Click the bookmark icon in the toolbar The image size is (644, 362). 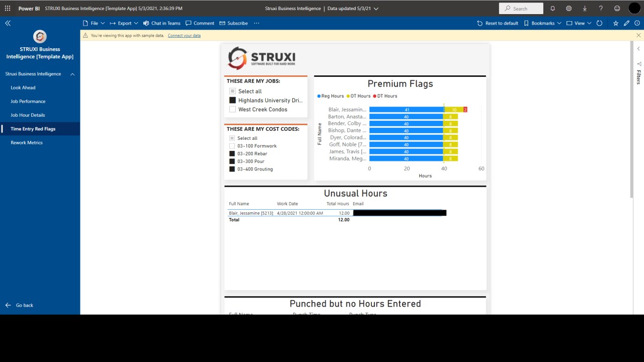[526, 23]
